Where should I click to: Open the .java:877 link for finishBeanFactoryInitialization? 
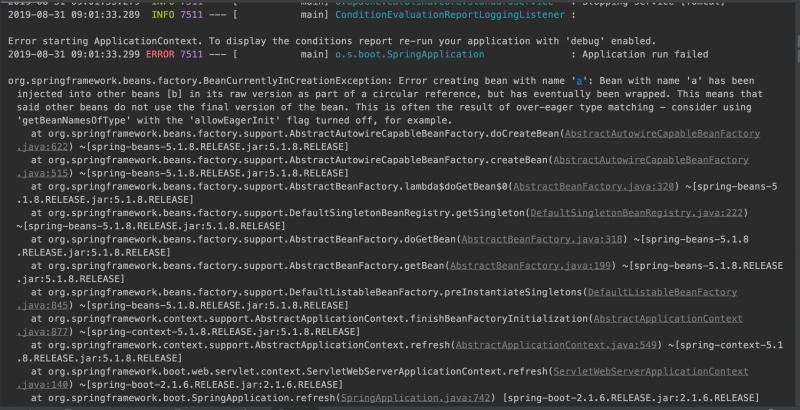[42, 332]
